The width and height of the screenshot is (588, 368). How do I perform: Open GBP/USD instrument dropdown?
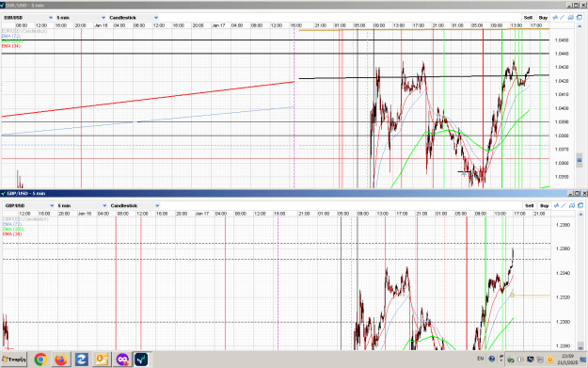29,205
